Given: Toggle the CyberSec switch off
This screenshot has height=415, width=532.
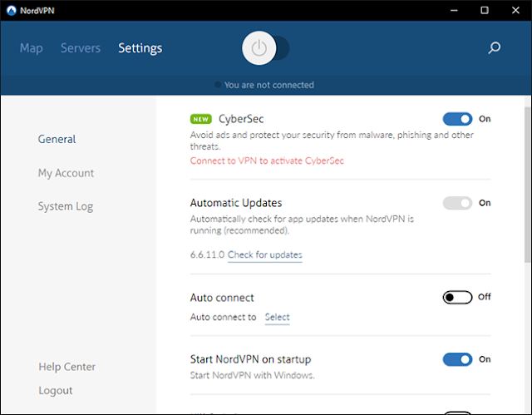Looking at the screenshot, I should click(x=457, y=119).
